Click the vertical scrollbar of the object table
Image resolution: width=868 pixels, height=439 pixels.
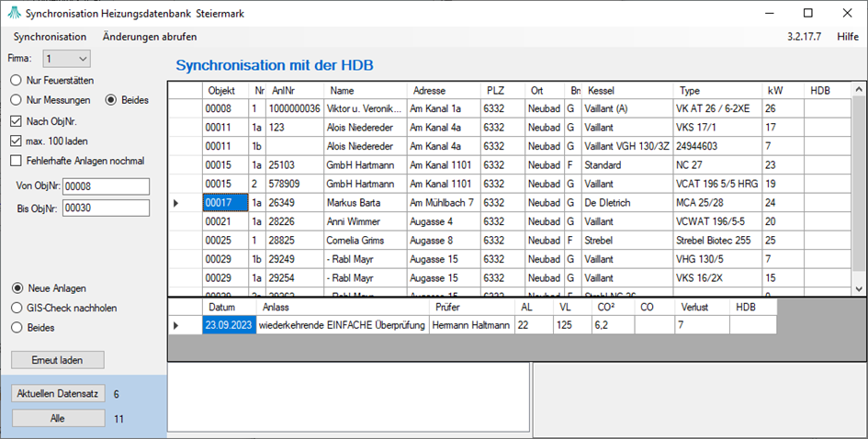click(859, 184)
